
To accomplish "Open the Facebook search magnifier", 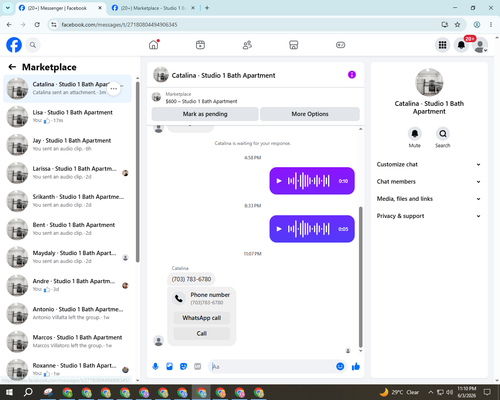I will 33,45.
